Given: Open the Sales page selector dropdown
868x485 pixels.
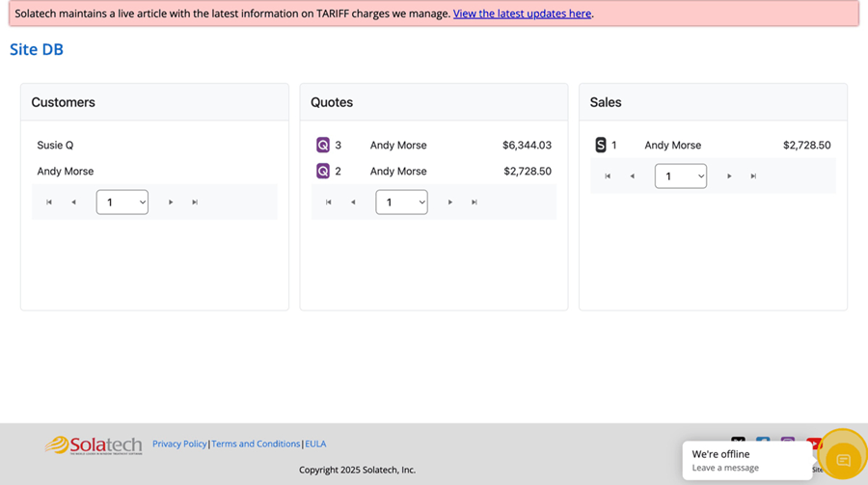Looking at the screenshot, I should (x=681, y=176).
